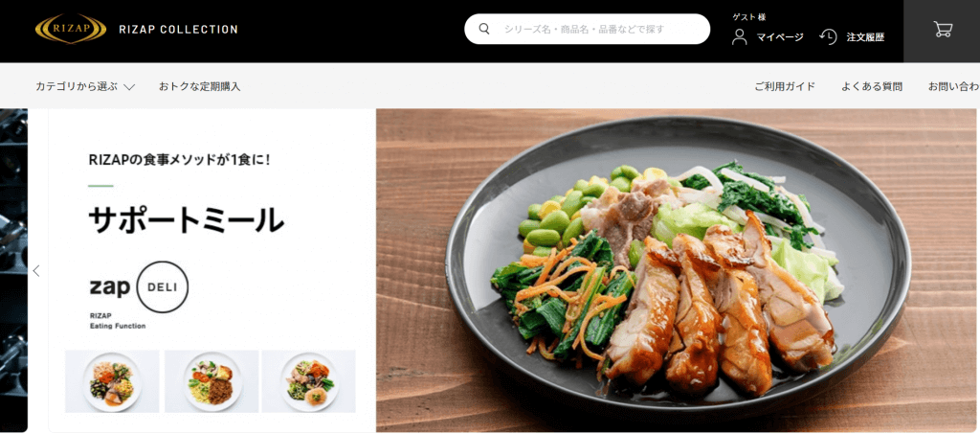
Task: Open the shopping cart icon
Action: click(943, 29)
